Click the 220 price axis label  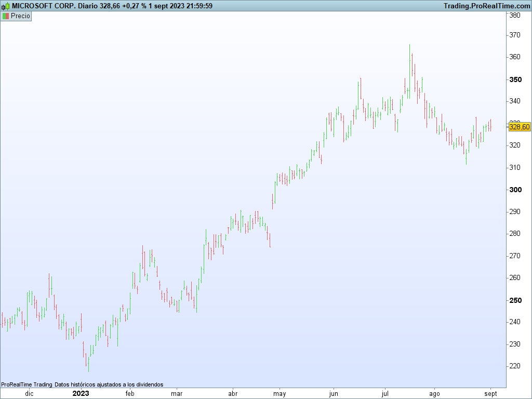tap(515, 366)
